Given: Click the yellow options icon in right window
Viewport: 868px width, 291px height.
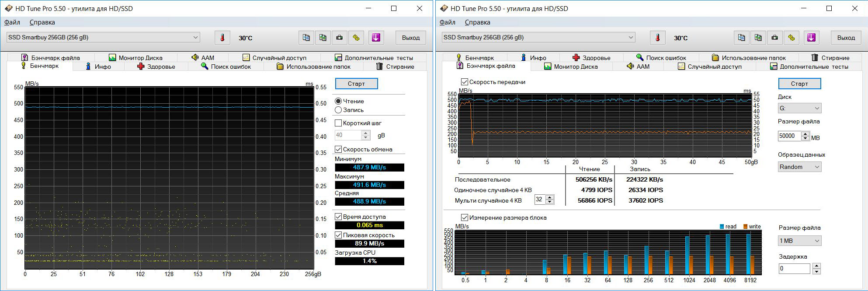Looking at the screenshot, I should (791, 38).
